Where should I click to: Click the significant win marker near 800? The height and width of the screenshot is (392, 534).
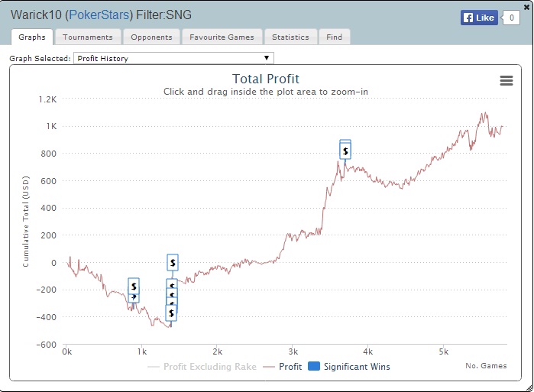tap(345, 151)
